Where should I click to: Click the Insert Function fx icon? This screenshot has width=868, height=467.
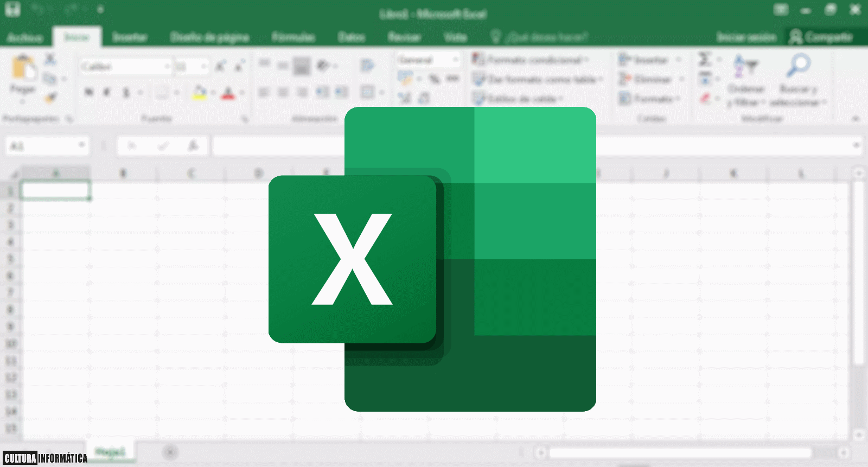click(x=193, y=145)
